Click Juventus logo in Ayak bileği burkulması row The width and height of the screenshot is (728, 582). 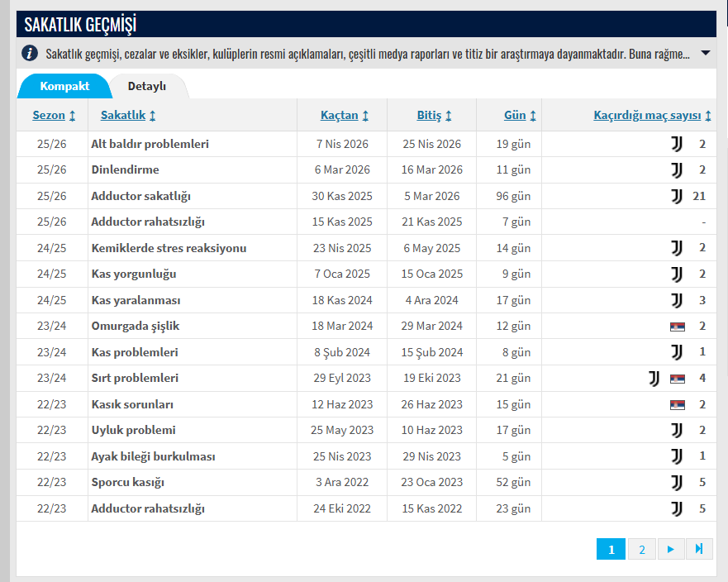tap(677, 456)
